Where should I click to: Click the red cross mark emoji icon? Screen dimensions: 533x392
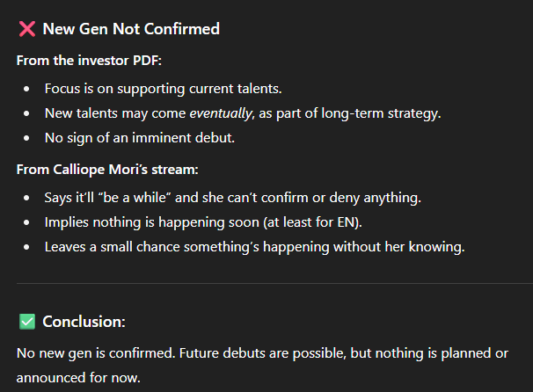pyautogui.click(x=27, y=29)
